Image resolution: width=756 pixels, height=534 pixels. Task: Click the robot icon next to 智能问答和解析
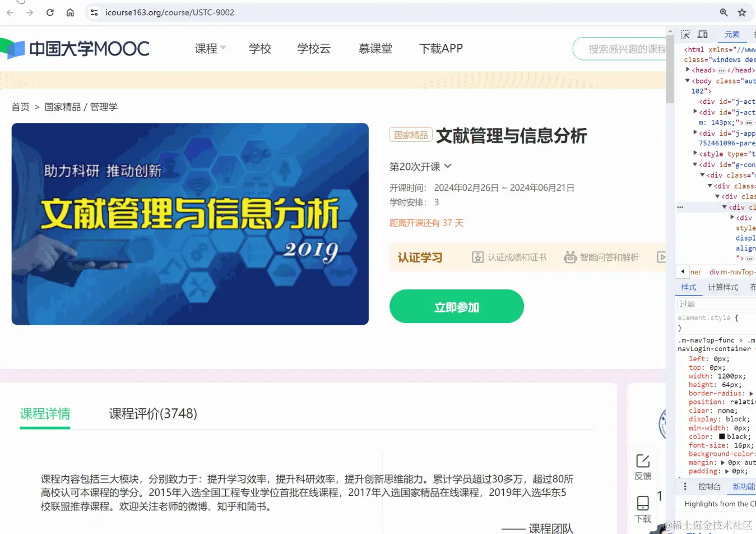click(x=570, y=257)
